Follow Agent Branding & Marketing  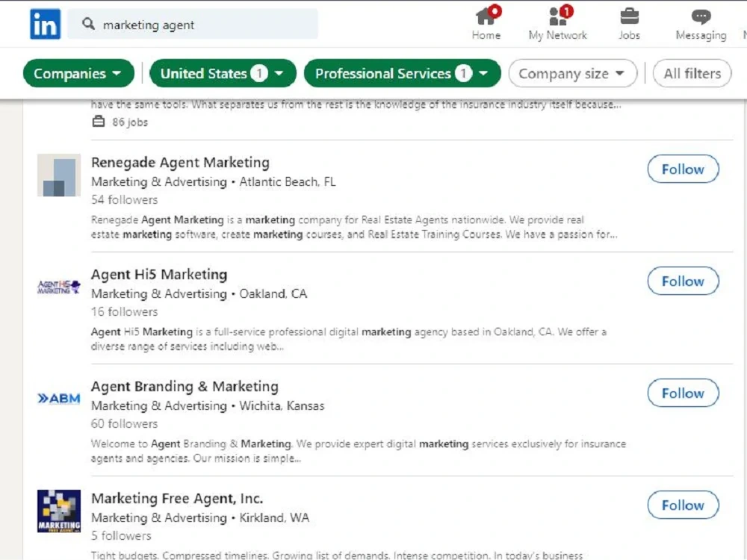[684, 393]
